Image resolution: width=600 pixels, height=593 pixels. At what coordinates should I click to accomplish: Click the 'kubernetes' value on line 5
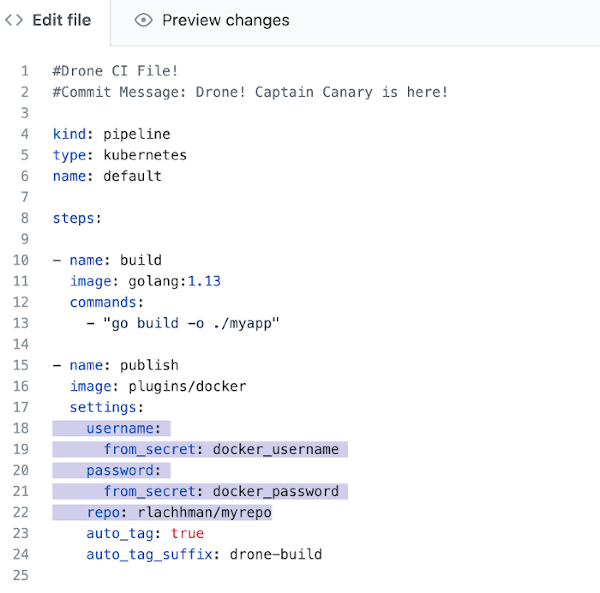[x=145, y=155]
